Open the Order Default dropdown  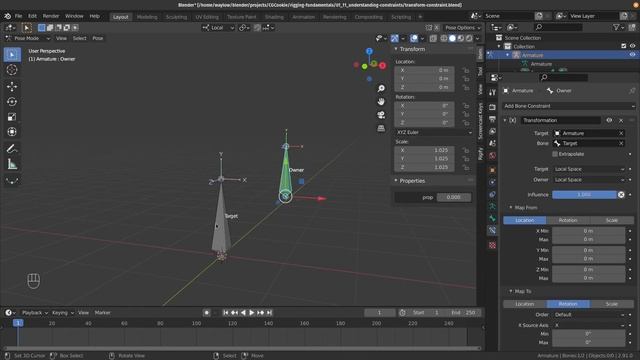589,315
